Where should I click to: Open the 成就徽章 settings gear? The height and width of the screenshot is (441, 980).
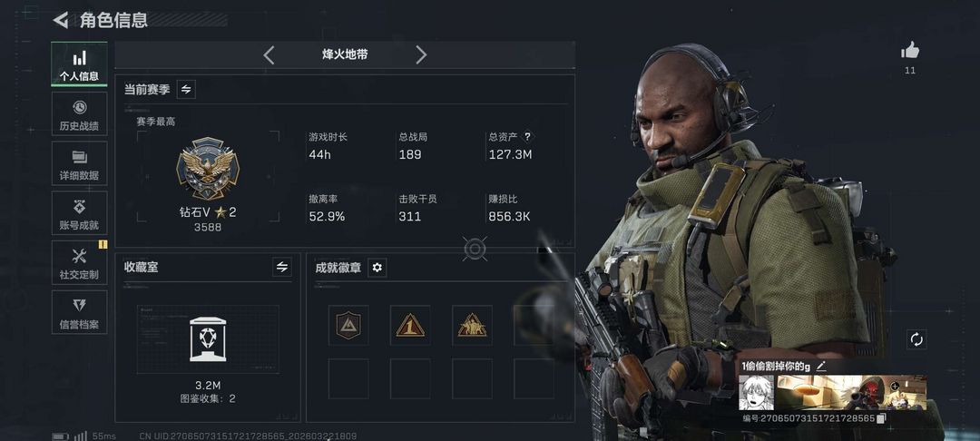click(377, 268)
